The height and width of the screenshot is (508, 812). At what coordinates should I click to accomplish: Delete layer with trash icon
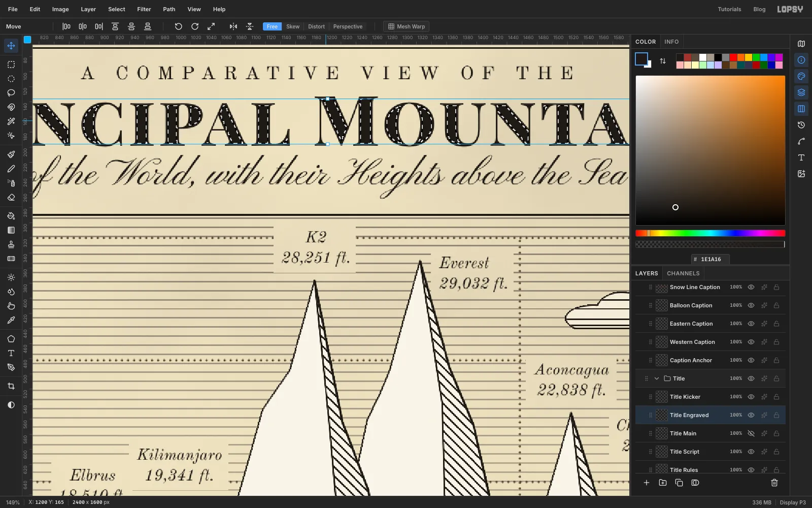pos(774,483)
